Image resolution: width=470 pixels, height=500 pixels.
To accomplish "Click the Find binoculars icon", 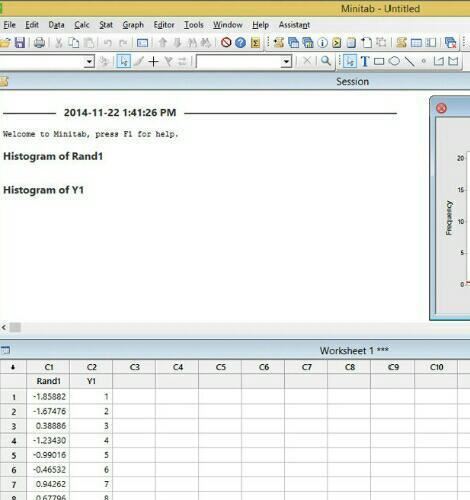I will [x=192, y=43].
